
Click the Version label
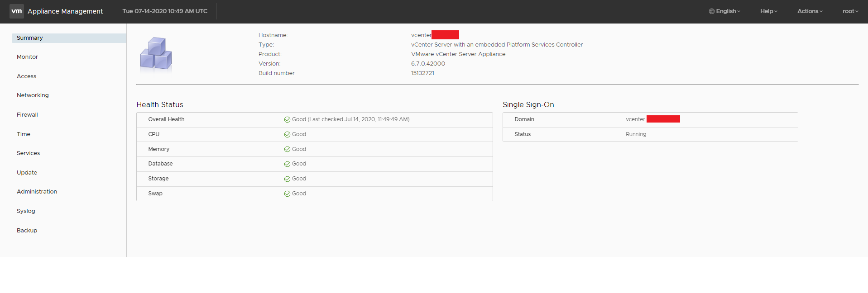(269, 64)
